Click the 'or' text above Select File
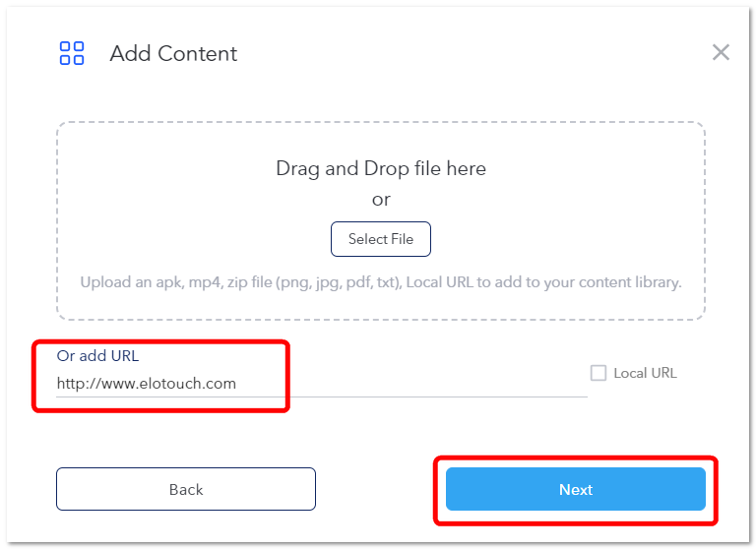Image resolution: width=756 pixels, height=549 pixels. coord(381,200)
